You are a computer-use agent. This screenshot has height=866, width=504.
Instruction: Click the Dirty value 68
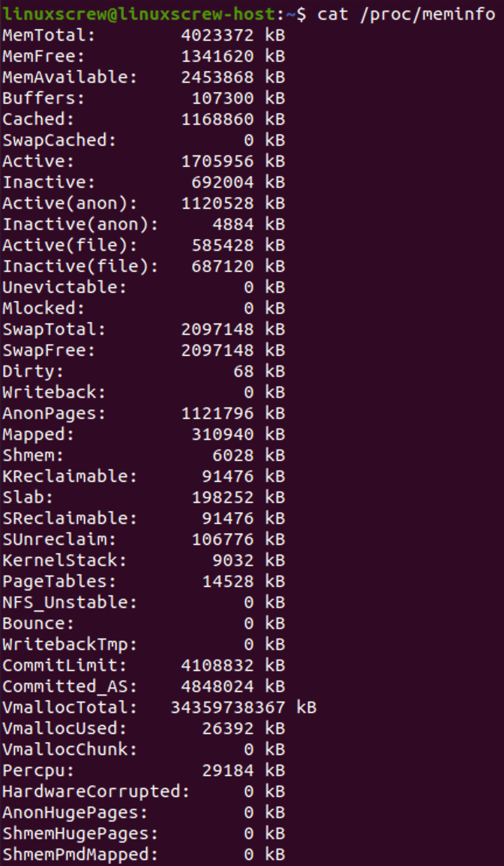point(244,371)
